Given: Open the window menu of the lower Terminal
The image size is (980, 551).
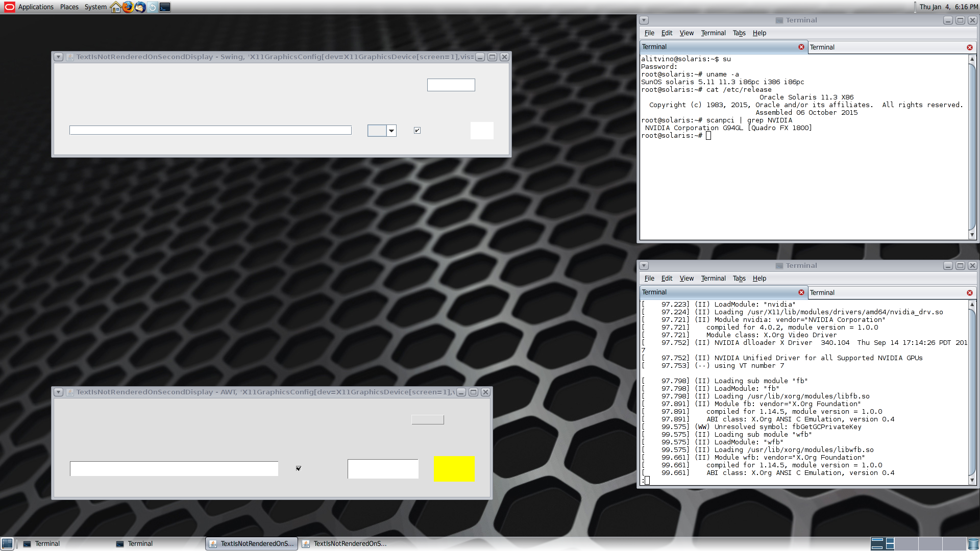Looking at the screenshot, I should [x=644, y=266].
